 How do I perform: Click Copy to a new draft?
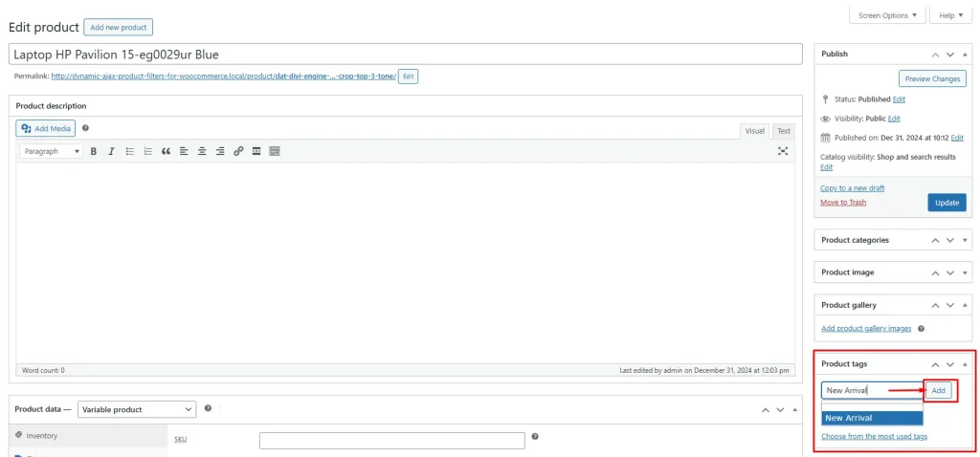[852, 188]
